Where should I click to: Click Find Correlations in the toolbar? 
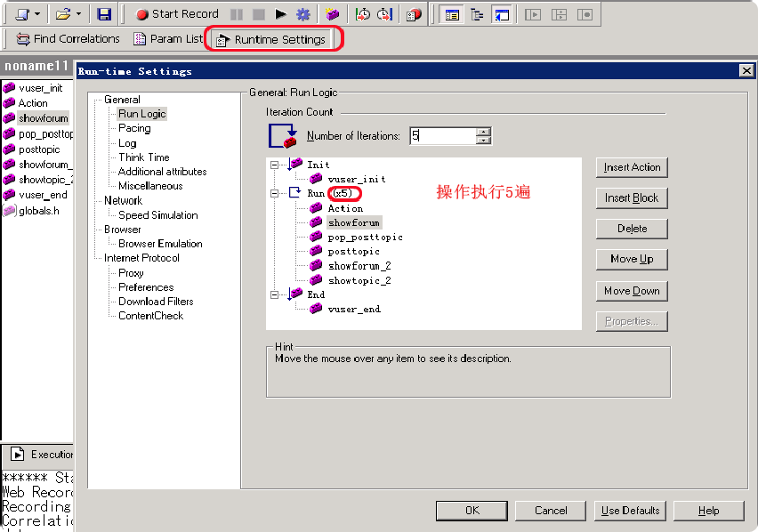click(69, 38)
